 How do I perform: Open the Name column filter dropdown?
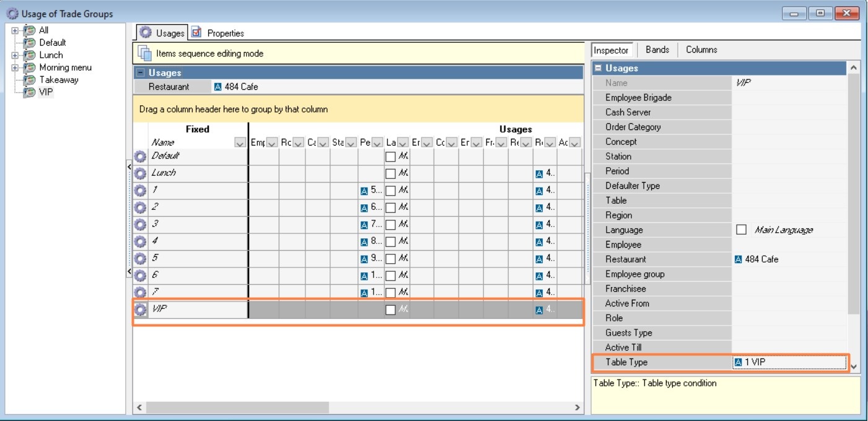pyautogui.click(x=240, y=143)
